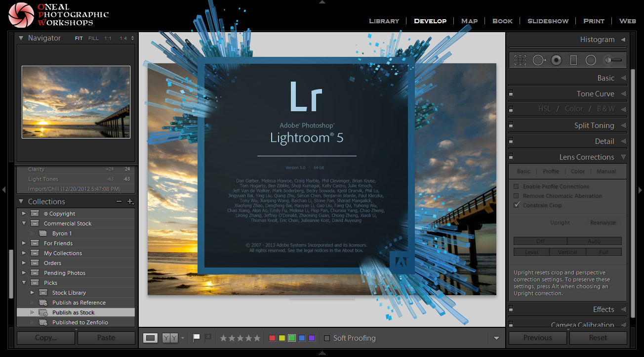
Task: Click the Stock Library collection set icon
Action: click(x=43, y=293)
